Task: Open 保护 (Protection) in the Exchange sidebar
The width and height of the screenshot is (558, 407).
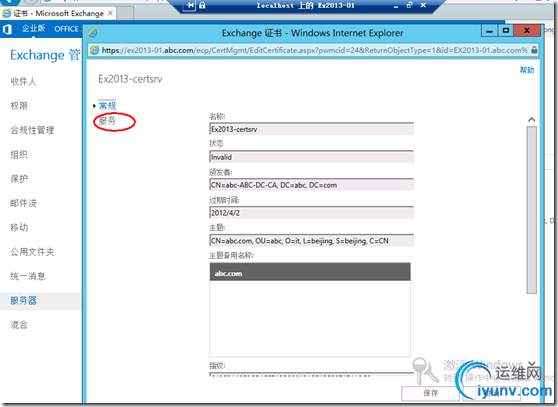Action: coord(19,179)
